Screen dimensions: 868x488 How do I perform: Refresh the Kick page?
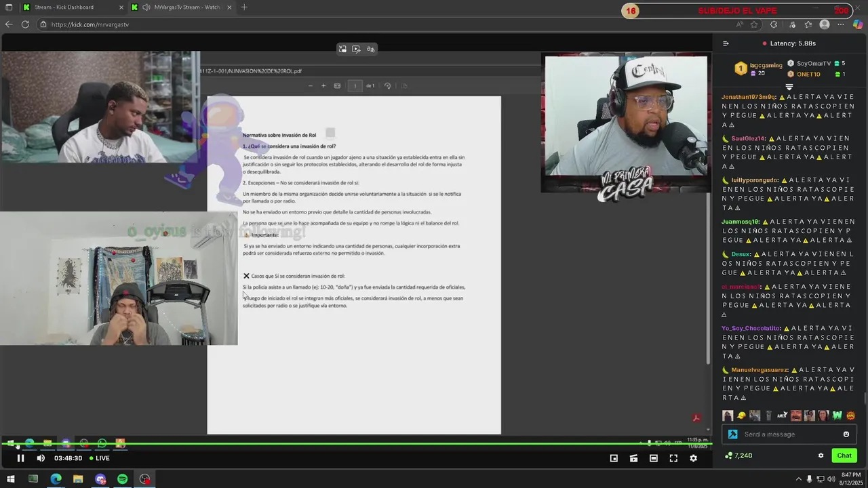(25, 24)
